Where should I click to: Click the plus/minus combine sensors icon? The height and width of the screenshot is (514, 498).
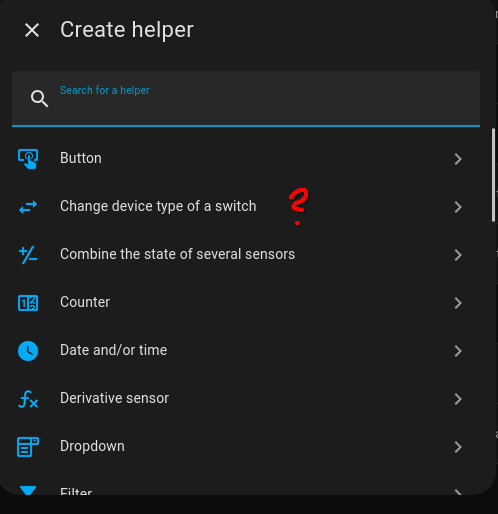(x=28, y=255)
